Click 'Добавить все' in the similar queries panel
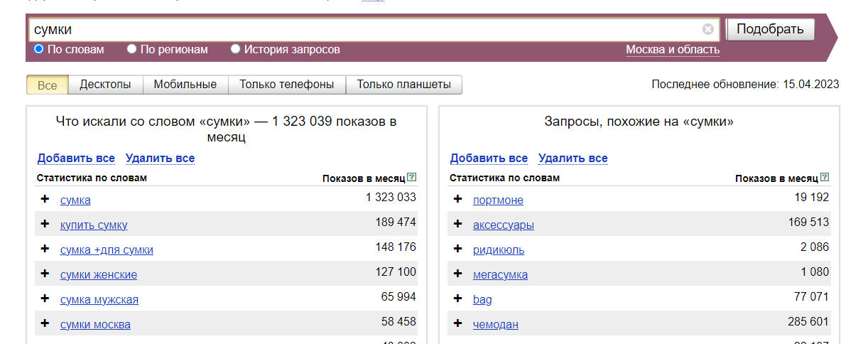Viewport: 868px width, 344px height. 489,158
